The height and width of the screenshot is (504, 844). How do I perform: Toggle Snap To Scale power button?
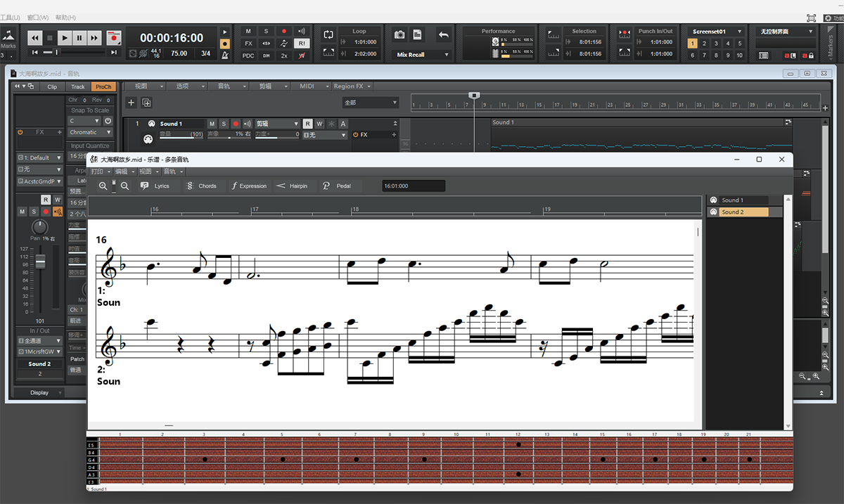click(108, 121)
